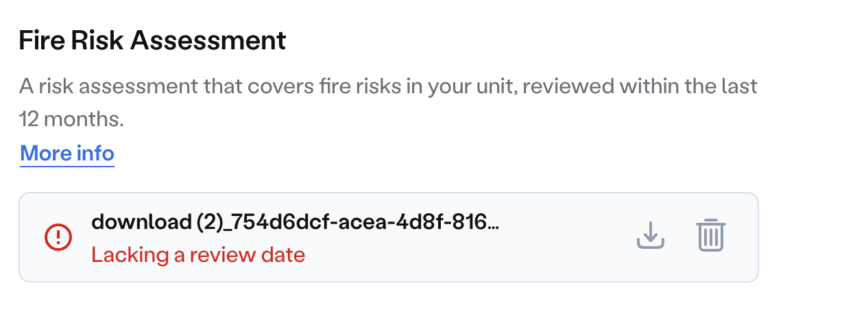The image size is (868, 314).
Task: Click the red error text under file name
Action: pyautogui.click(x=198, y=255)
